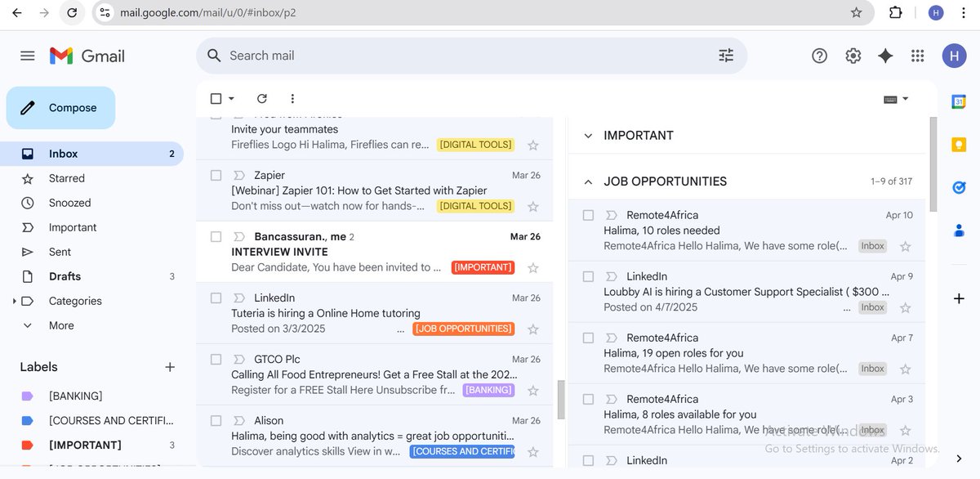Bookmark this page star icon
The width and height of the screenshot is (980, 479).
[x=856, y=12]
